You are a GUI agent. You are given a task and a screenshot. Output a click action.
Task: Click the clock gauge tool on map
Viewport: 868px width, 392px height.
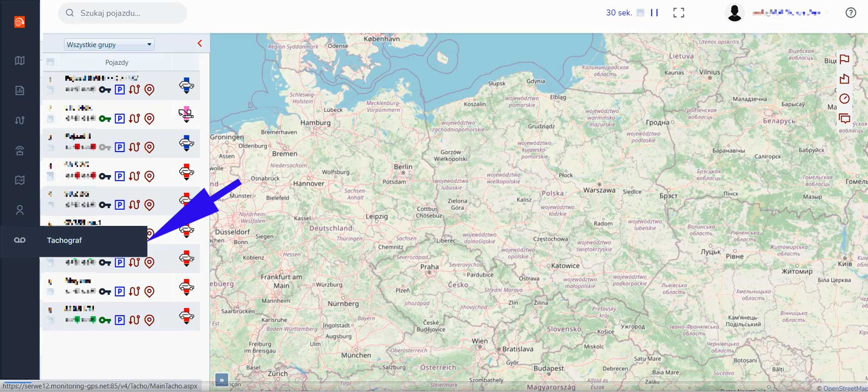coord(844,98)
